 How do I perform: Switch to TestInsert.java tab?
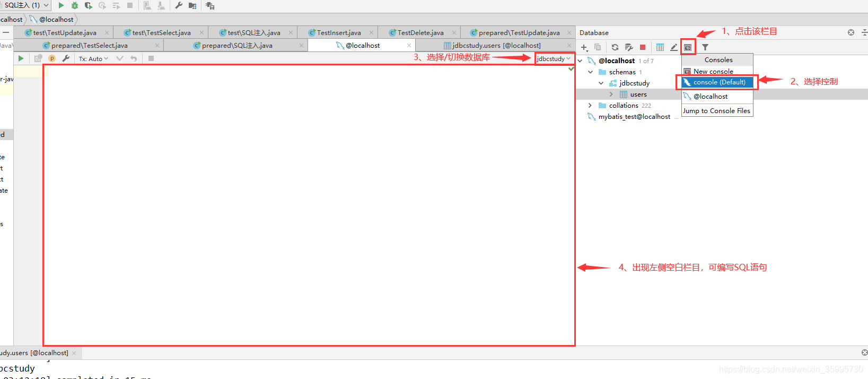[x=339, y=32]
